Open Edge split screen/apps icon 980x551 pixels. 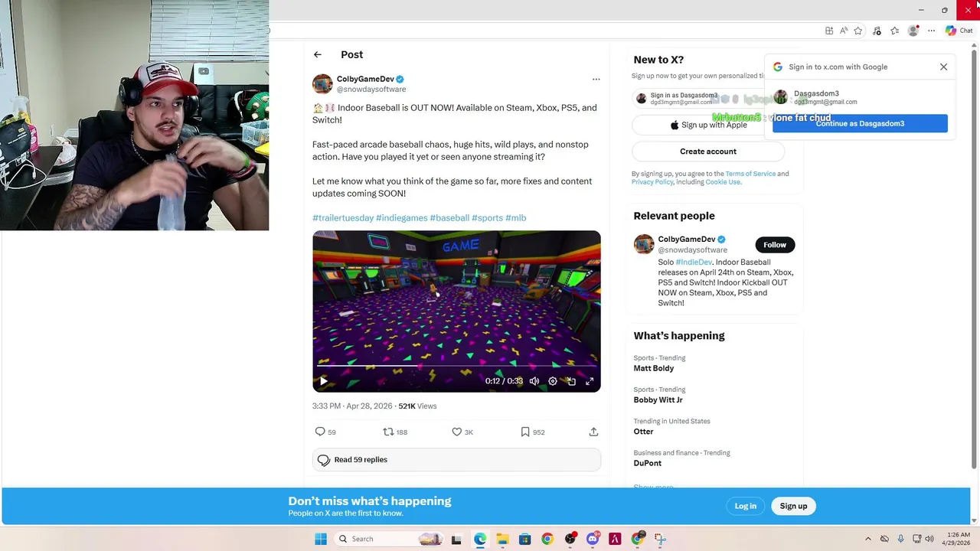829,31
